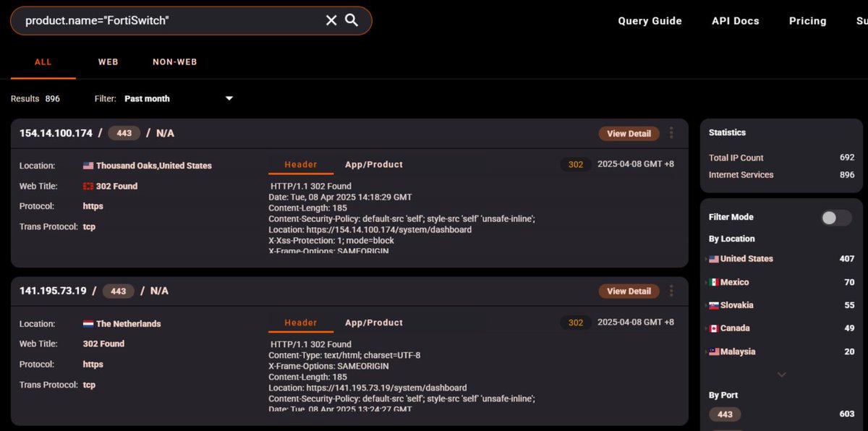Click The Netherlands location text
The width and height of the screenshot is (868, 431).
point(129,324)
